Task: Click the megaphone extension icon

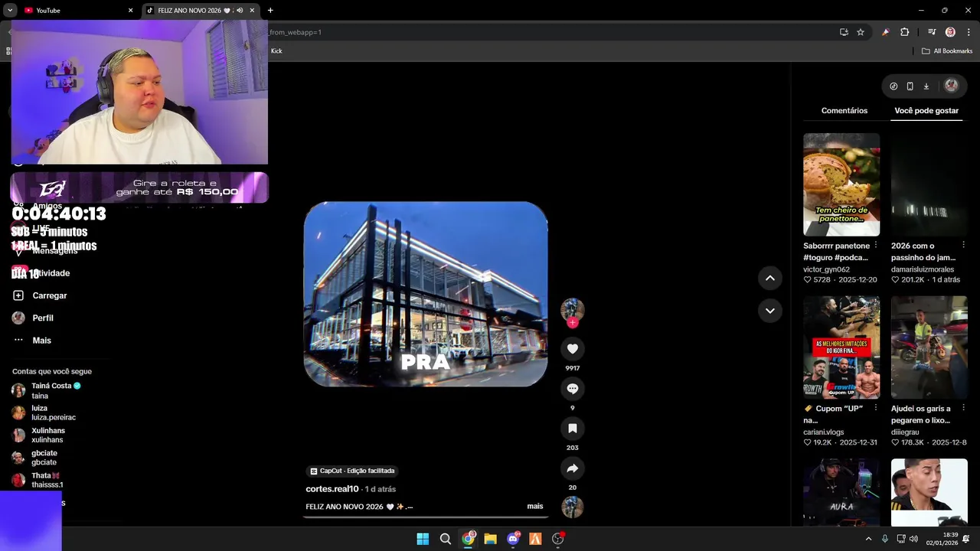Action: [x=885, y=32]
